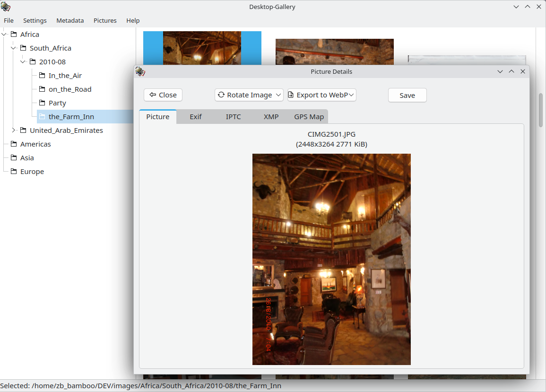Image resolution: width=546 pixels, height=392 pixels.
Task: Click the folder icon next to Party
Action: (x=42, y=103)
